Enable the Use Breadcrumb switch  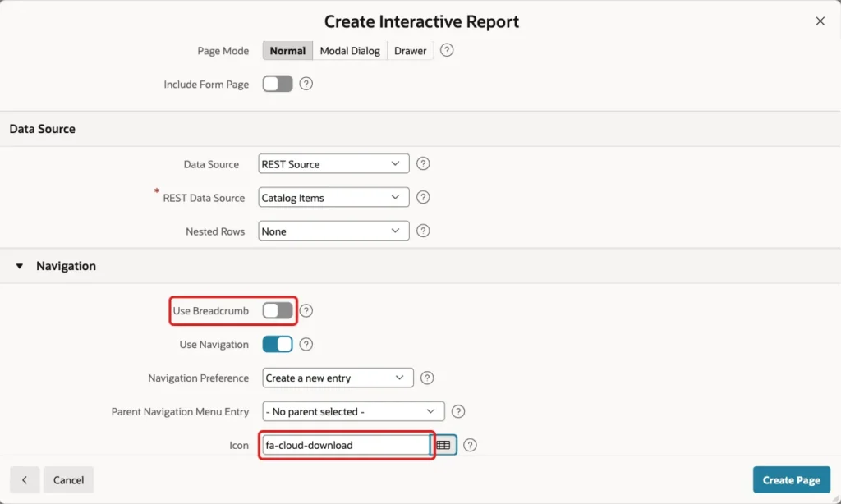pyautogui.click(x=278, y=310)
